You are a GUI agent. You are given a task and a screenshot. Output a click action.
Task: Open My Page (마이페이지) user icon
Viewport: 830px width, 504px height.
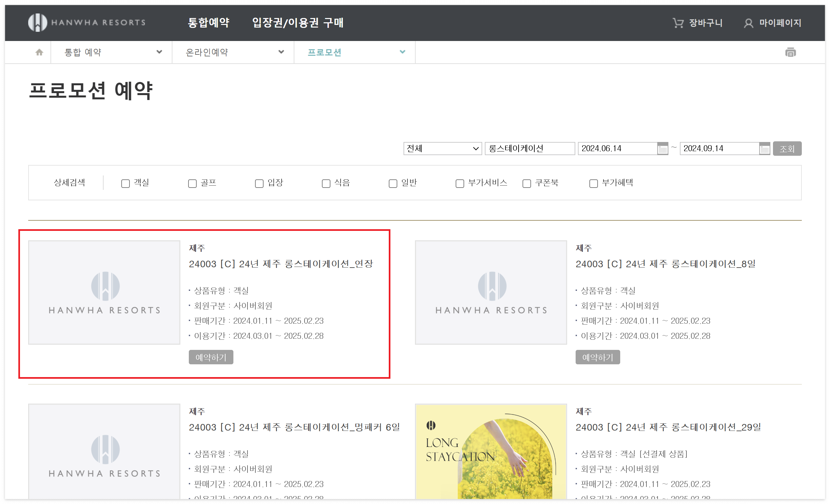click(x=748, y=23)
